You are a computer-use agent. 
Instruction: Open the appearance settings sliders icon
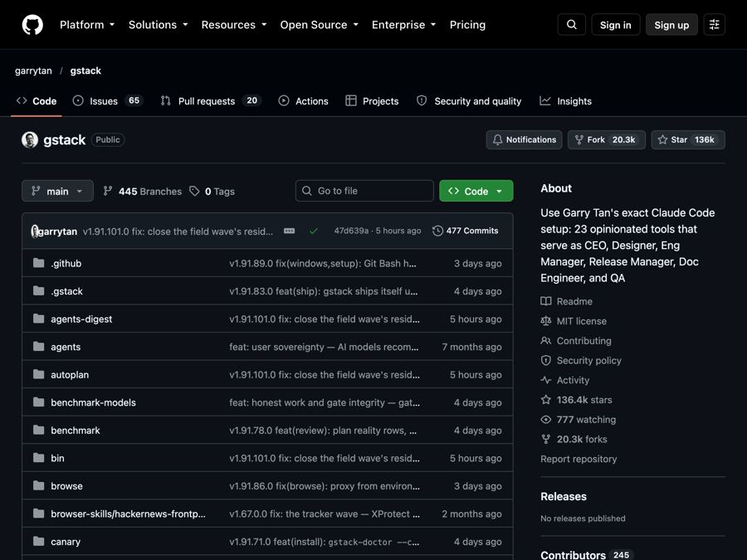[x=714, y=25]
